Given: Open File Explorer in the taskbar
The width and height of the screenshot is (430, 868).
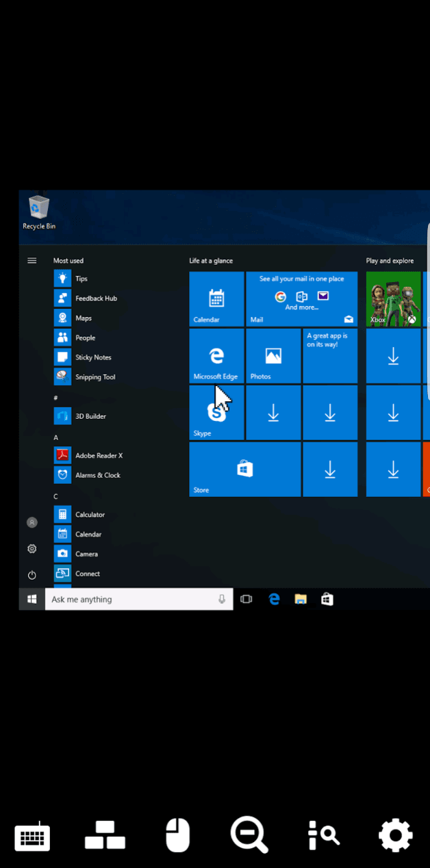Looking at the screenshot, I should click(301, 599).
